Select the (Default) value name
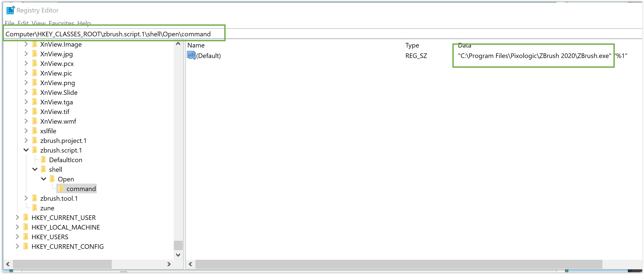Screen dimensions: 644x274 coord(209,56)
